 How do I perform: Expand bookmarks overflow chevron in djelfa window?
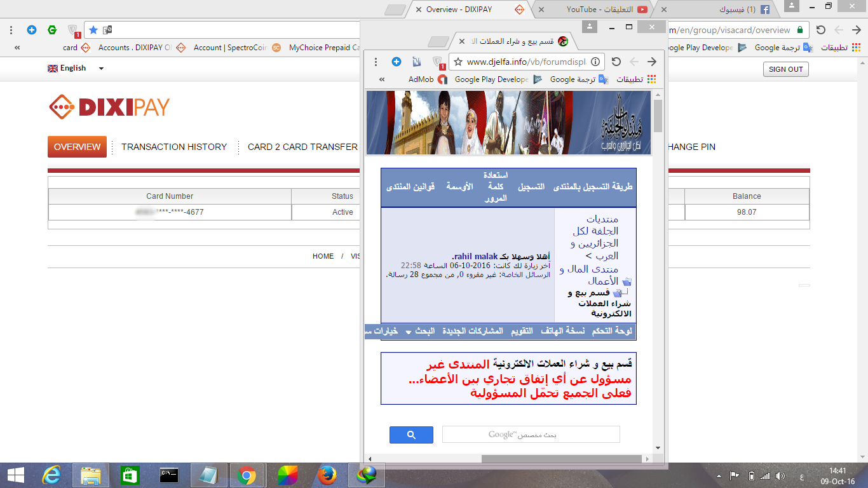pyautogui.click(x=382, y=79)
